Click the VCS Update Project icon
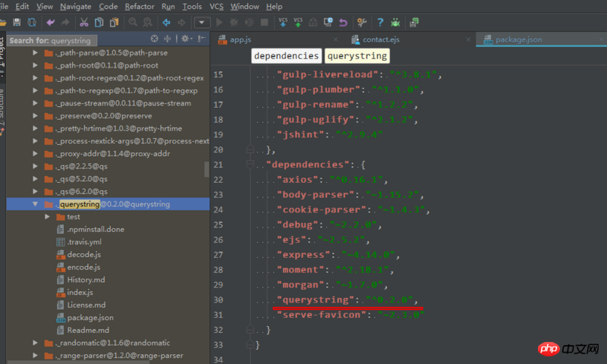Image resolution: width=607 pixels, height=364 pixels. pos(283,22)
